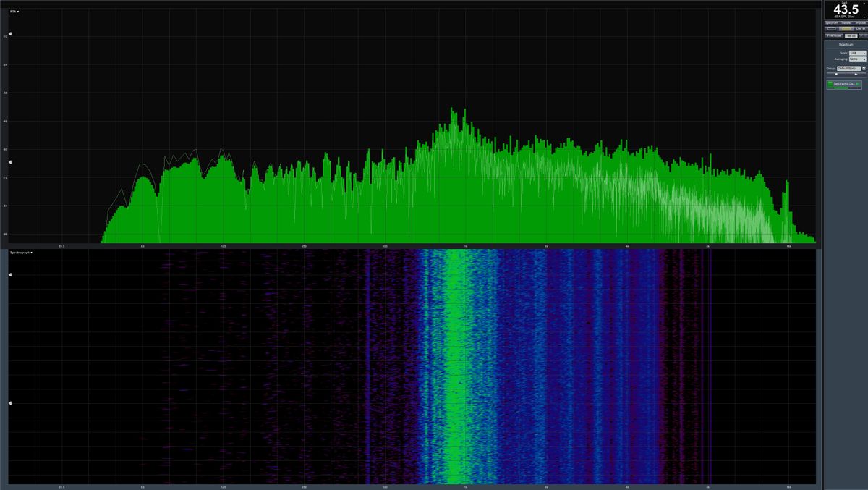Start the measurement using its green play arrow
The width and height of the screenshot is (868, 490).
coord(859,84)
